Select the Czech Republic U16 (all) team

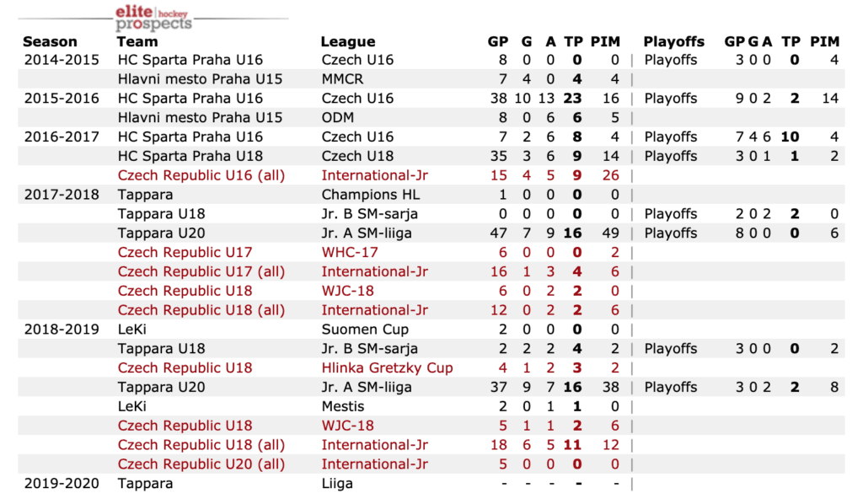pos(201,175)
